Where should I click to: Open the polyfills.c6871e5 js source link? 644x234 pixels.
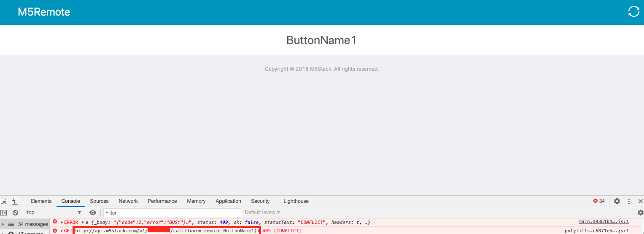click(x=597, y=231)
